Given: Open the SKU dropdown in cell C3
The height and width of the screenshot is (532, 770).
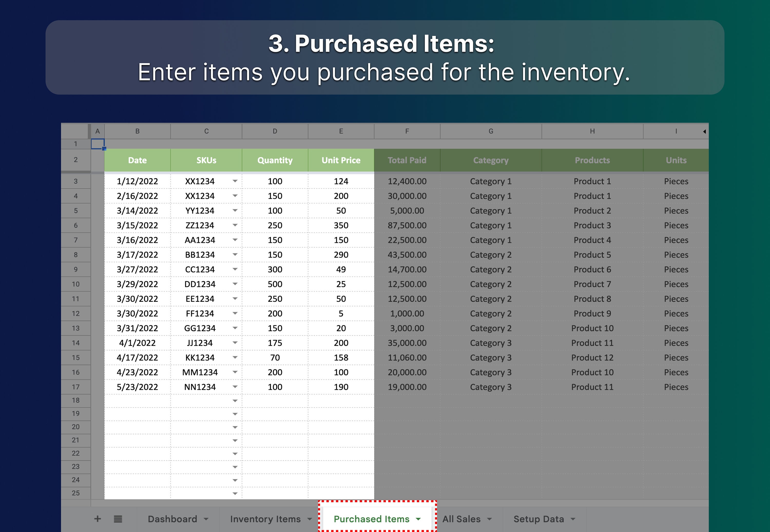Looking at the screenshot, I should pyautogui.click(x=235, y=181).
